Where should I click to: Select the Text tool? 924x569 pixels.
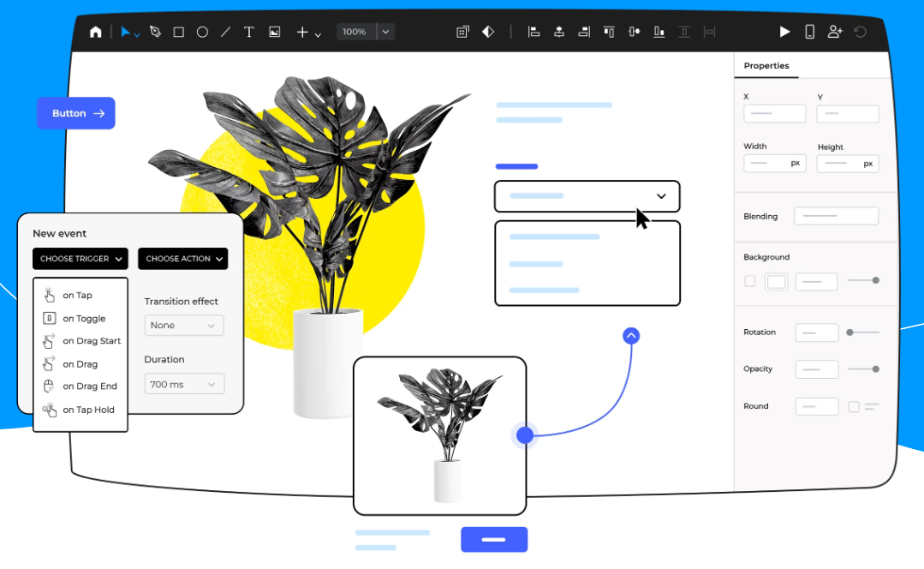point(248,32)
